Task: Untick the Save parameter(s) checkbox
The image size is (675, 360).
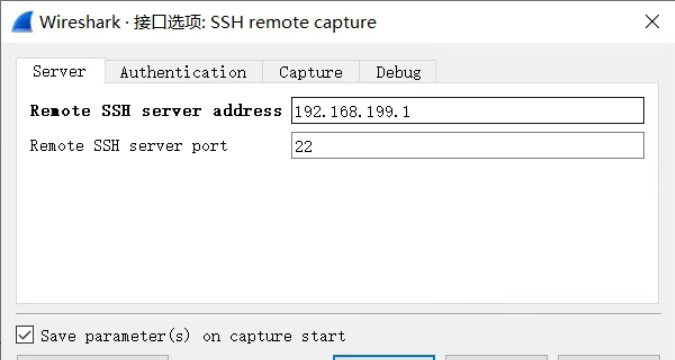Action: point(25,335)
